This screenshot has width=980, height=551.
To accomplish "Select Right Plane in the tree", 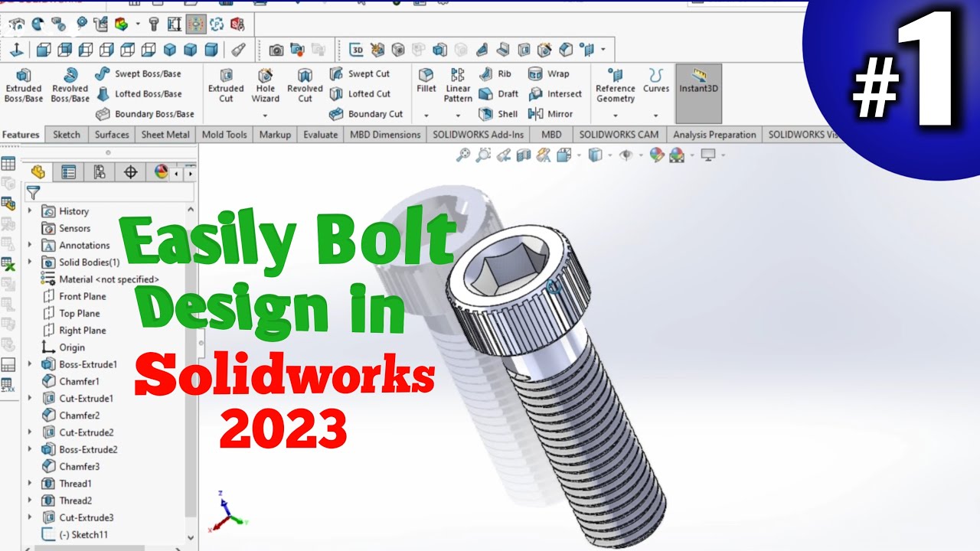I will (x=74, y=330).
